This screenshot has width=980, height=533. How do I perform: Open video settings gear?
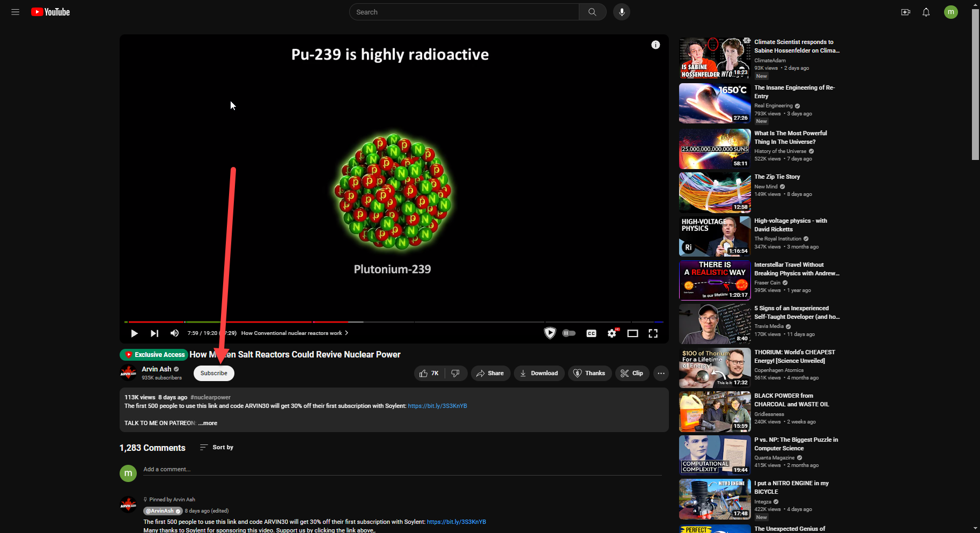coord(611,333)
